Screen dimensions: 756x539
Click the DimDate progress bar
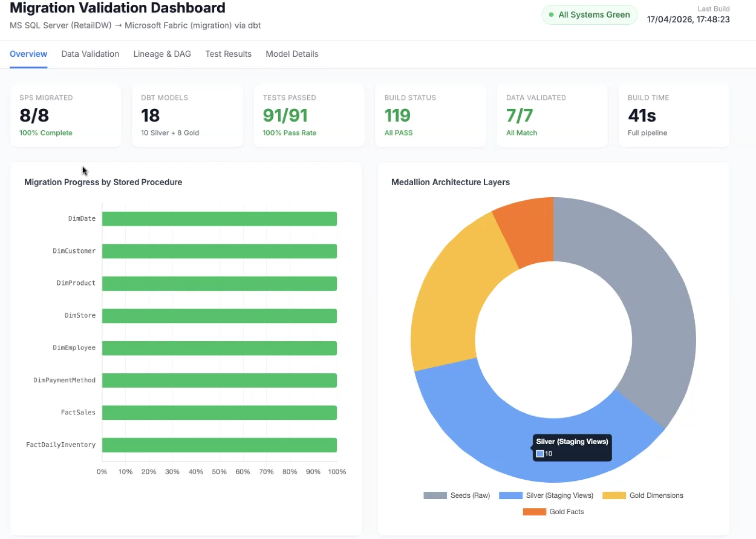(x=220, y=219)
